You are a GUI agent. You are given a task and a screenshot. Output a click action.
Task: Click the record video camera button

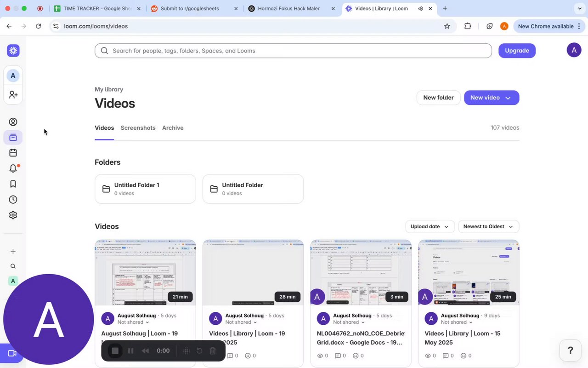tap(12, 353)
